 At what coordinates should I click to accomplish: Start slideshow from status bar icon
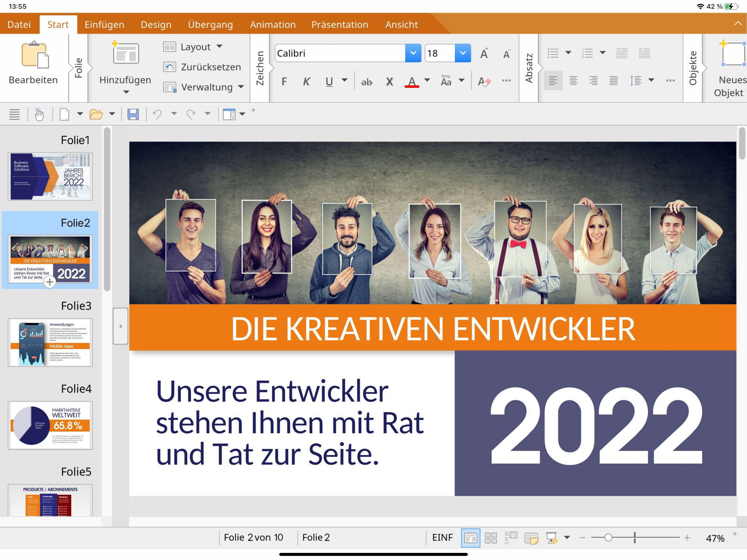552,538
